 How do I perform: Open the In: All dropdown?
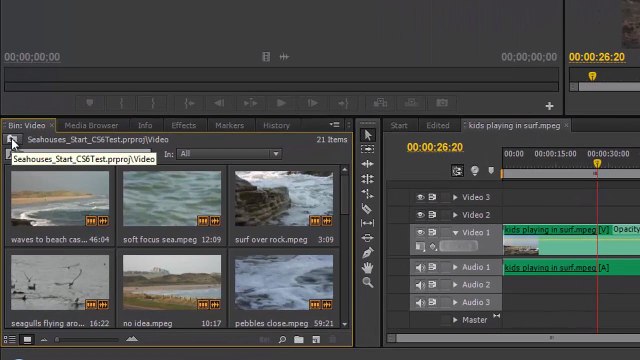pyautogui.click(x=229, y=154)
